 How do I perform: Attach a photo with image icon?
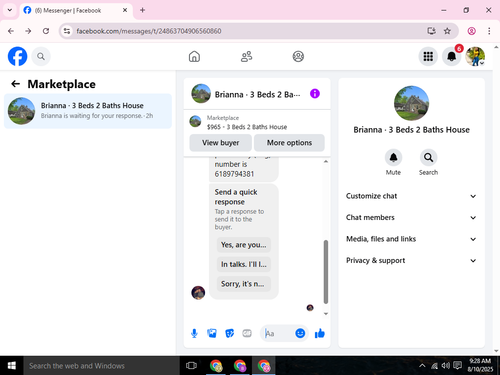pyautogui.click(x=212, y=333)
